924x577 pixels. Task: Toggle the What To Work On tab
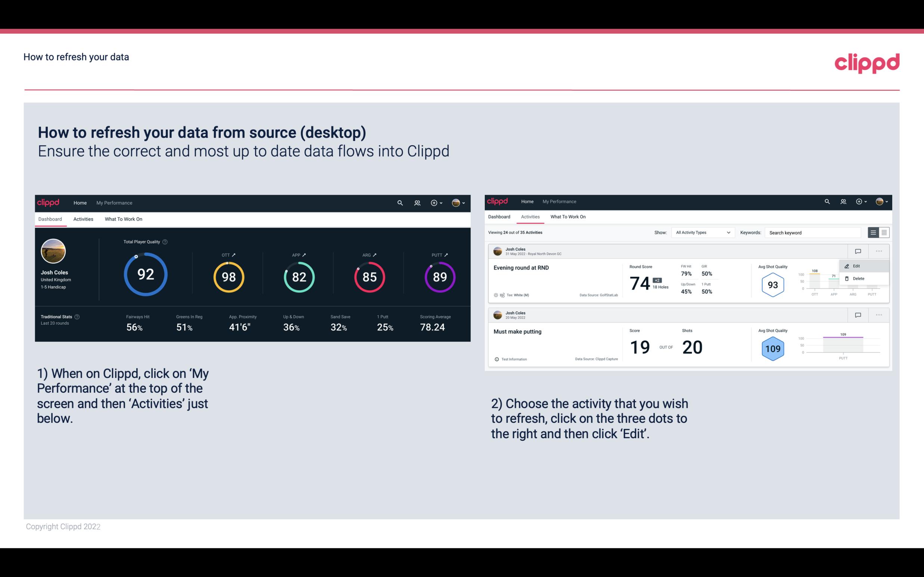[123, 219]
